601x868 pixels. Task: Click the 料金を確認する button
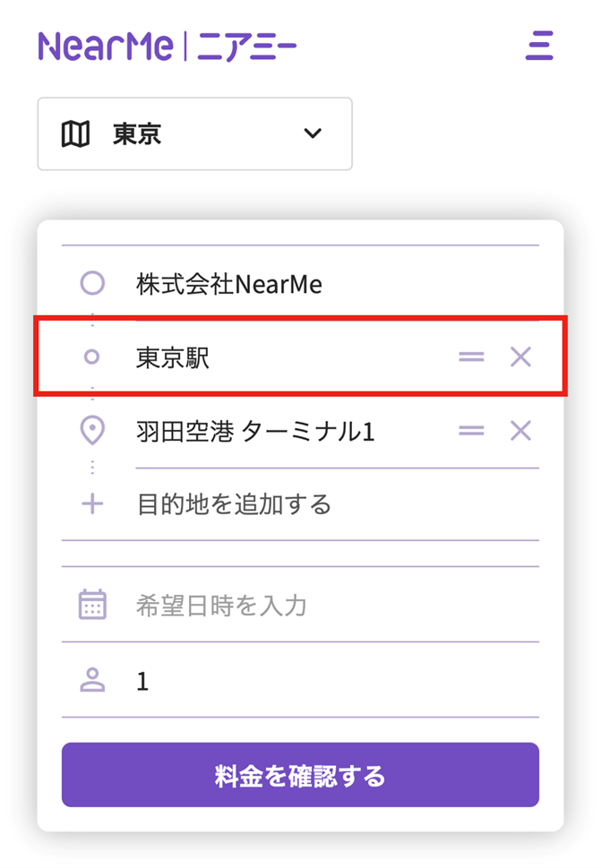301,775
